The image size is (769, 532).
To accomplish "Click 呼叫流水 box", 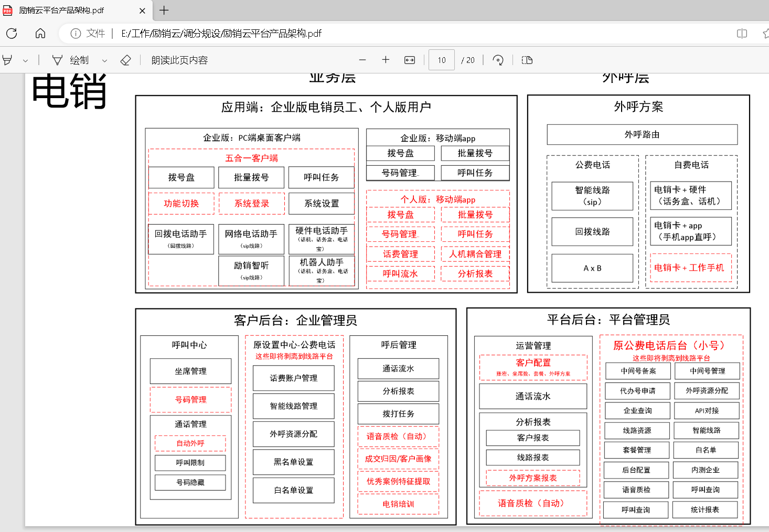I will [401, 274].
